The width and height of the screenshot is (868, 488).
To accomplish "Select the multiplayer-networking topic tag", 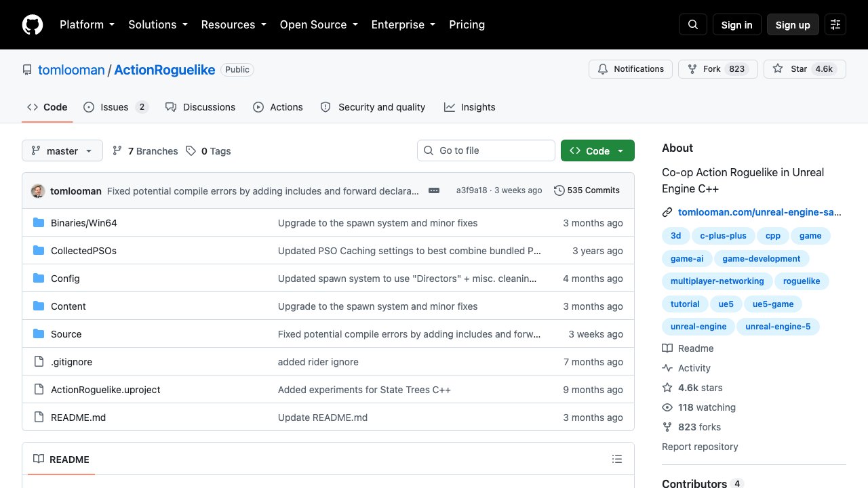I will [x=717, y=281].
